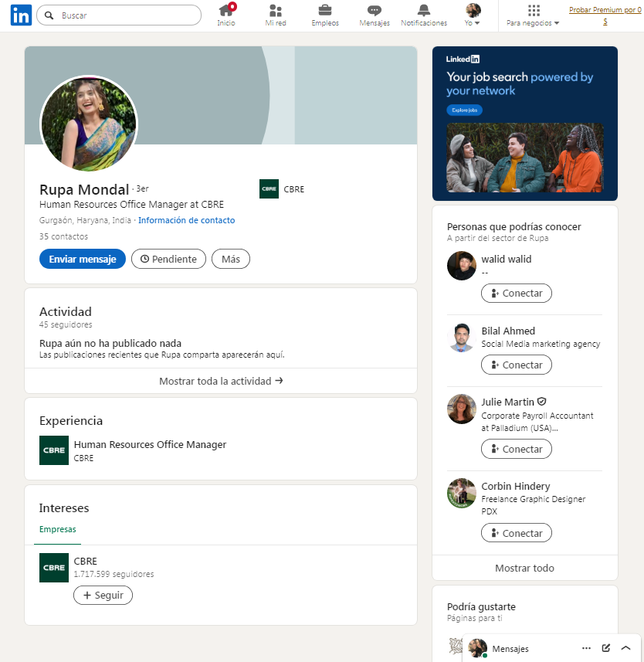This screenshot has height=662, width=644.
Task: Open messaging panel more options dots
Action: coord(586,648)
